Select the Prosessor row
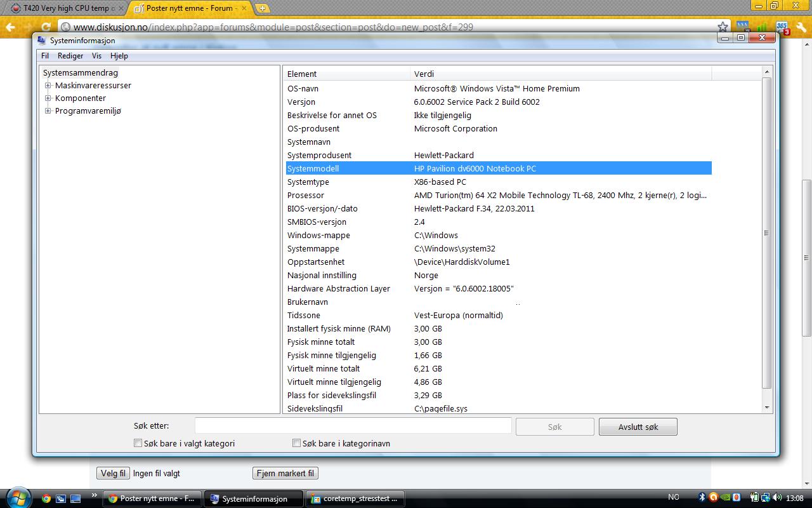Screen dimensions: 812x508 [x=498, y=195]
